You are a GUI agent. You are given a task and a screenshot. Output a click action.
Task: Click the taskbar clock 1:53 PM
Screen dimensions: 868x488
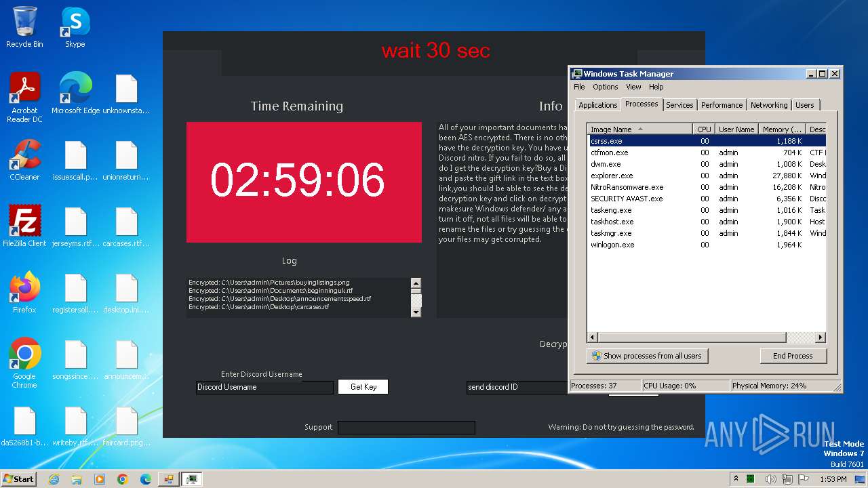coord(833,479)
